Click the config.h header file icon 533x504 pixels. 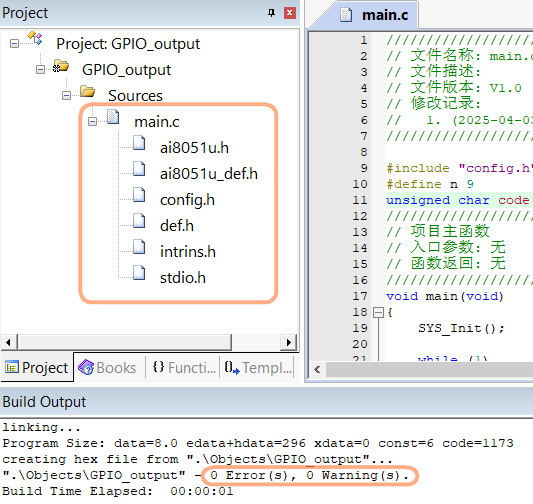139,194
